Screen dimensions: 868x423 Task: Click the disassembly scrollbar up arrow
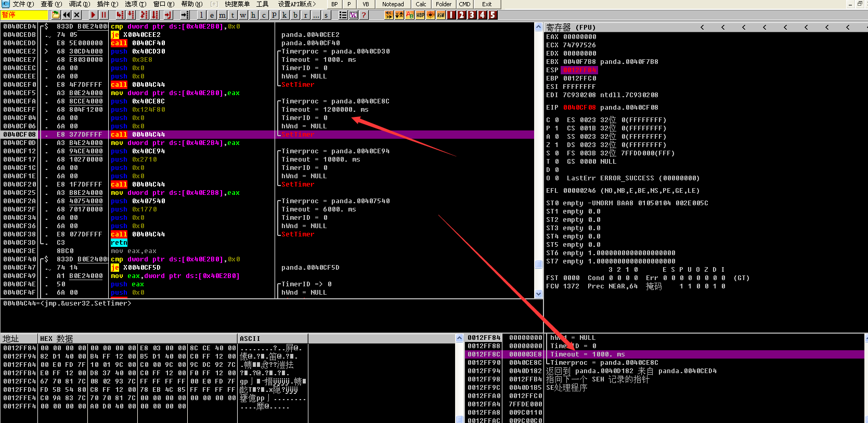[538, 27]
